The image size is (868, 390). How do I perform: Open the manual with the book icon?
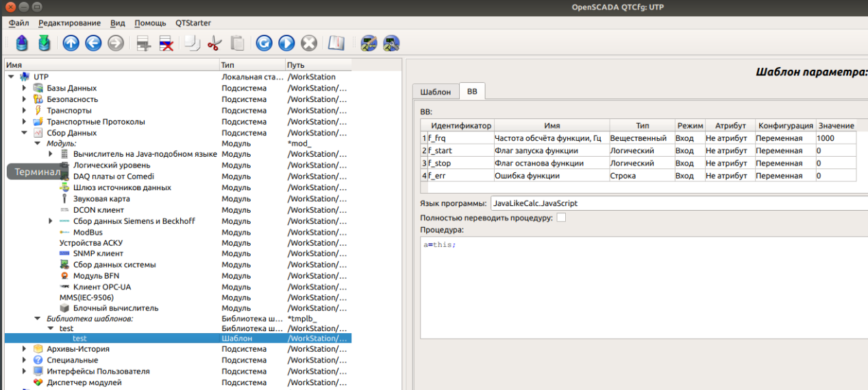pyautogui.click(x=336, y=43)
